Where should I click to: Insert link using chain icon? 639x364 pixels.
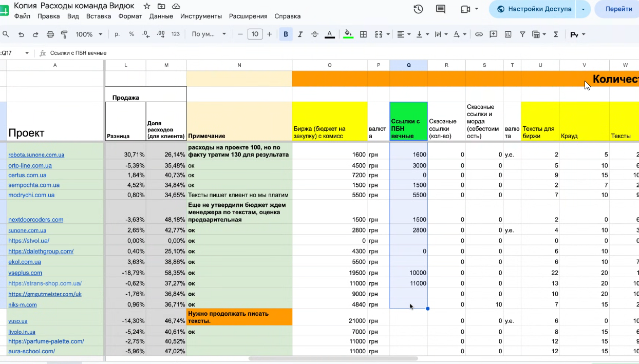point(479,34)
